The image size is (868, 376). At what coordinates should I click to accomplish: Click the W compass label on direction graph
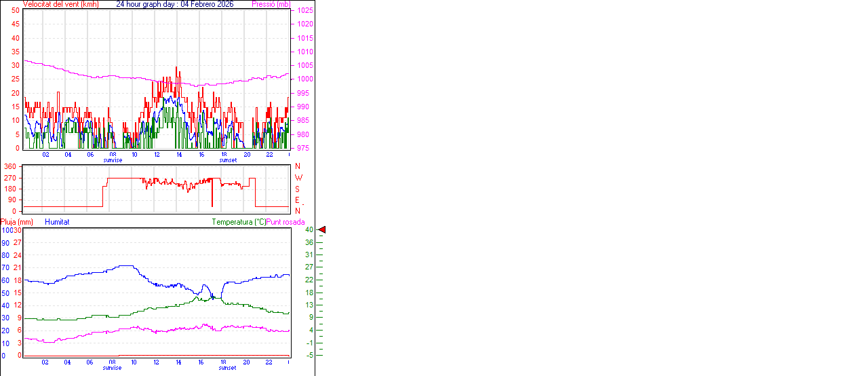298,178
